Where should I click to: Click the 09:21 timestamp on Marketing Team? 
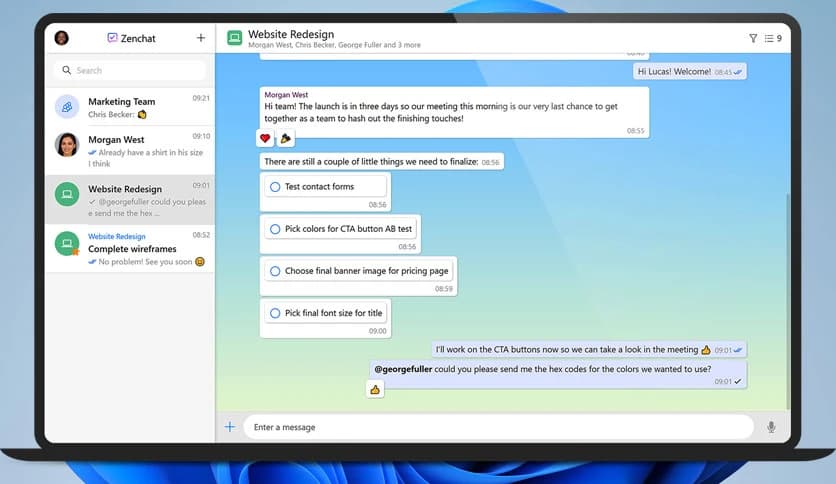point(201,98)
